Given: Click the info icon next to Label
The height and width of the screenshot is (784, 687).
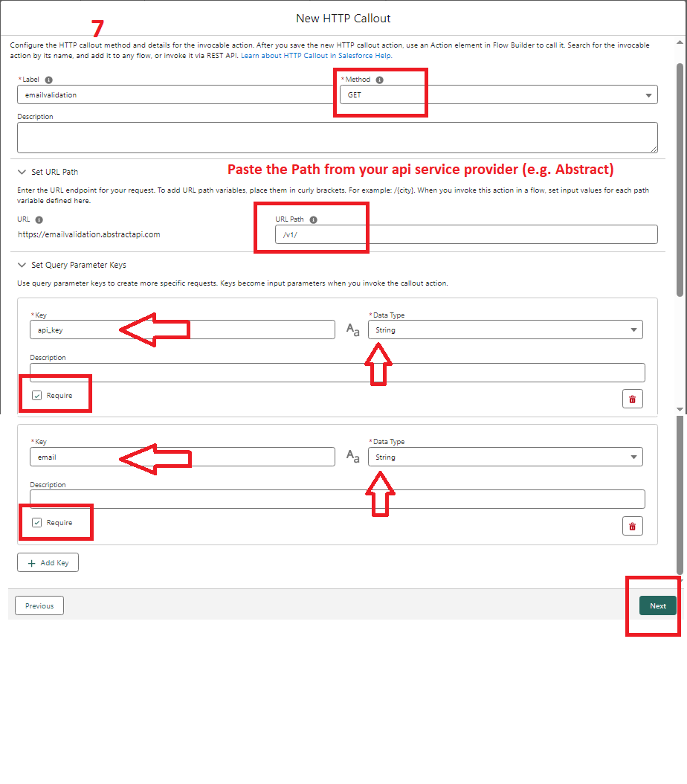Looking at the screenshot, I should point(49,80).
